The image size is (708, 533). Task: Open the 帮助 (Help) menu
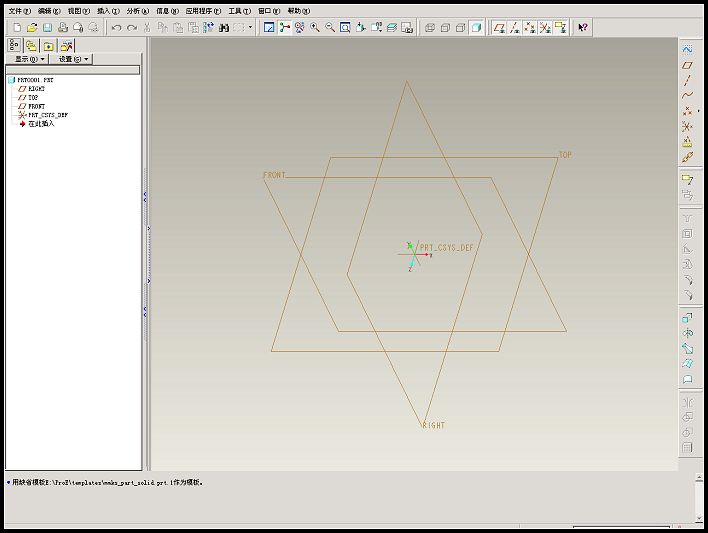298,11
